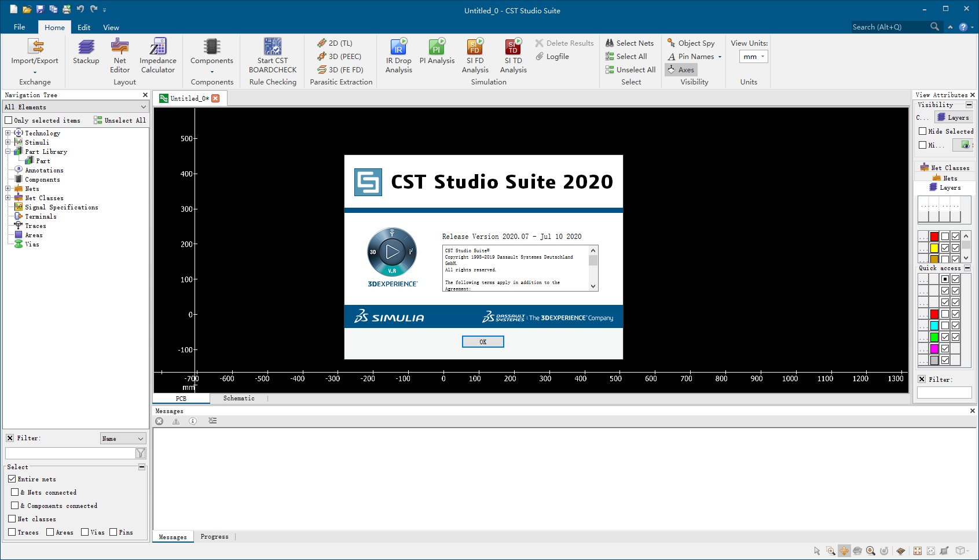Toggle Axes visibility in ribbon
Image resolution: width=979 pixels, height=560 pixels.
pyautogui.click(x=681, y=70)
